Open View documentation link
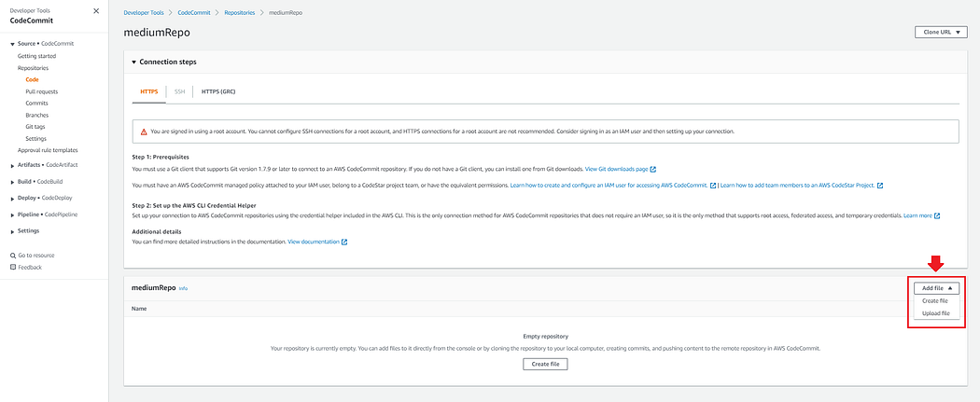 (313, 242)
